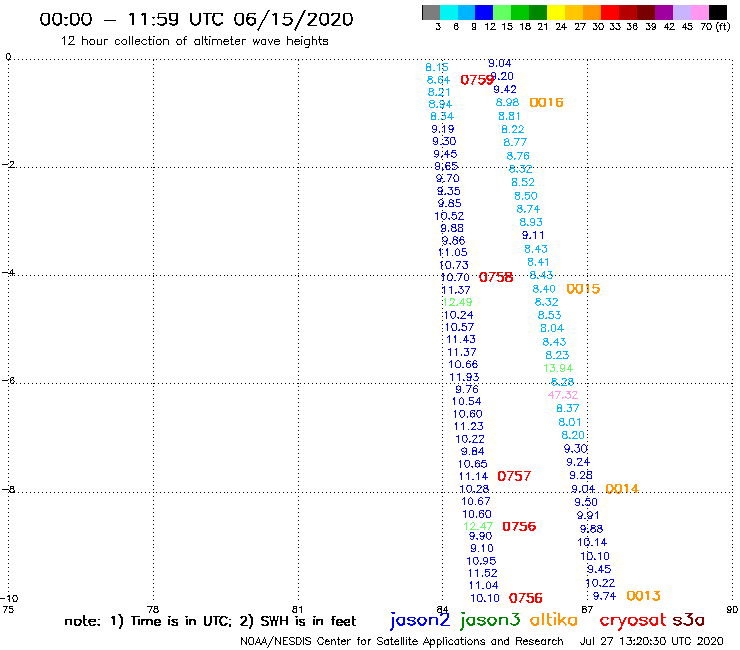The width and height of the screenshot is (740, 650).
Task: Click the 9.20 wave height value
Action: [x=503, y=76]
